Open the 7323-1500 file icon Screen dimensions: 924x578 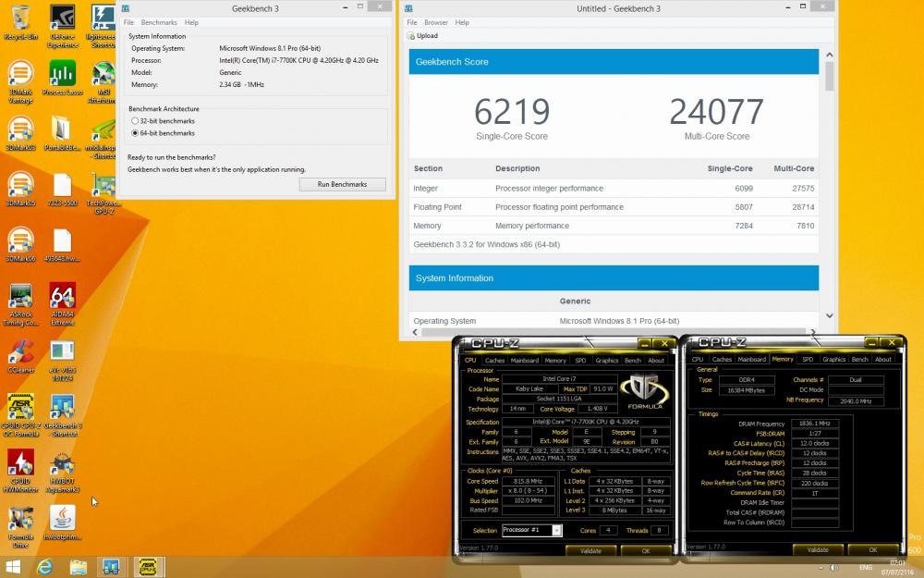(x=63, y=189)
